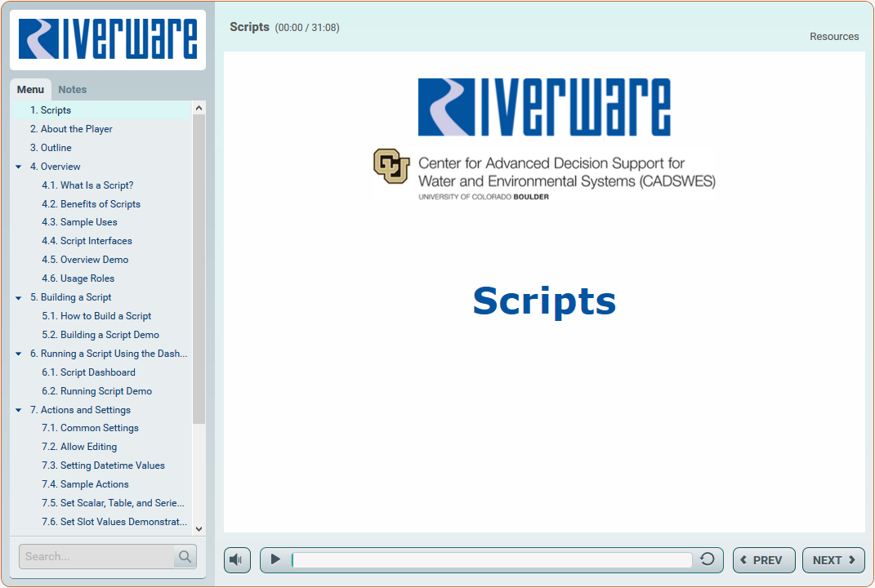Click the menu list scrollbar thumb

pyautogui.click(x=199, y=269)
